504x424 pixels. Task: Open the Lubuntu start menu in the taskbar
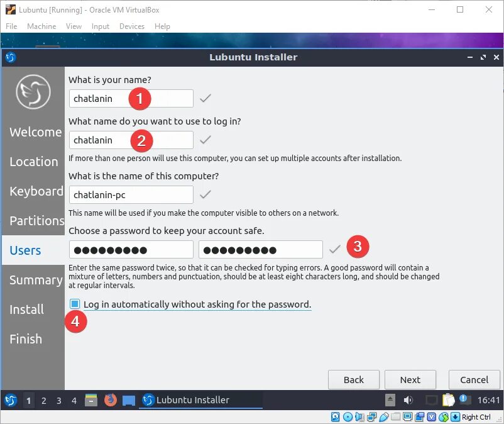tap(10, 400)
